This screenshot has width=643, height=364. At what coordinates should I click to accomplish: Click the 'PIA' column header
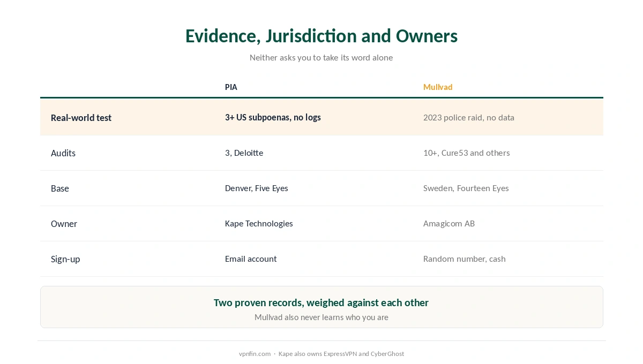coord(231,87)
